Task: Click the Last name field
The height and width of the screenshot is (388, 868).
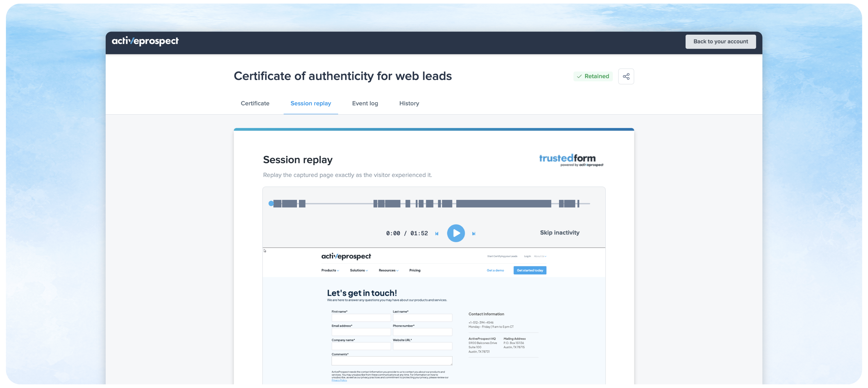Action: pos(422,318)
